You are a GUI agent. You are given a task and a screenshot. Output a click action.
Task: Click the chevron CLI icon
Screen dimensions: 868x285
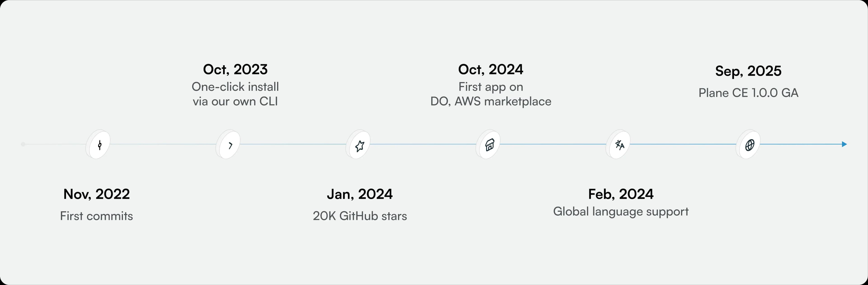click(x=230, y=145)
